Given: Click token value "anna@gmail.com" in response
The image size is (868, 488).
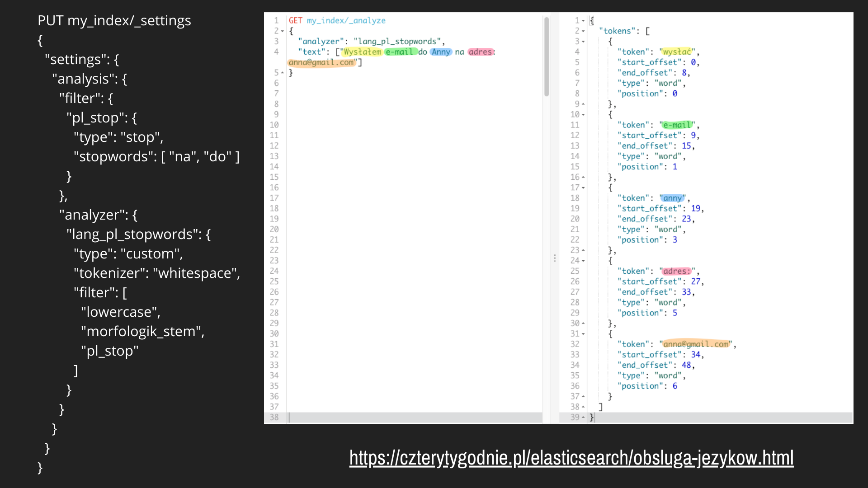Looking at the screenshot, I should coord(696,344).
